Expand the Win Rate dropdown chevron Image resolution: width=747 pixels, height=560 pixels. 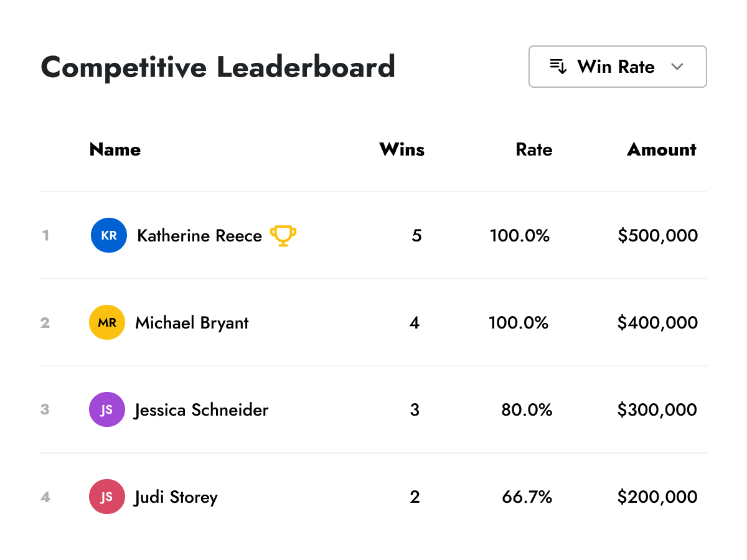pyautogui.click(x=678, y=67)
